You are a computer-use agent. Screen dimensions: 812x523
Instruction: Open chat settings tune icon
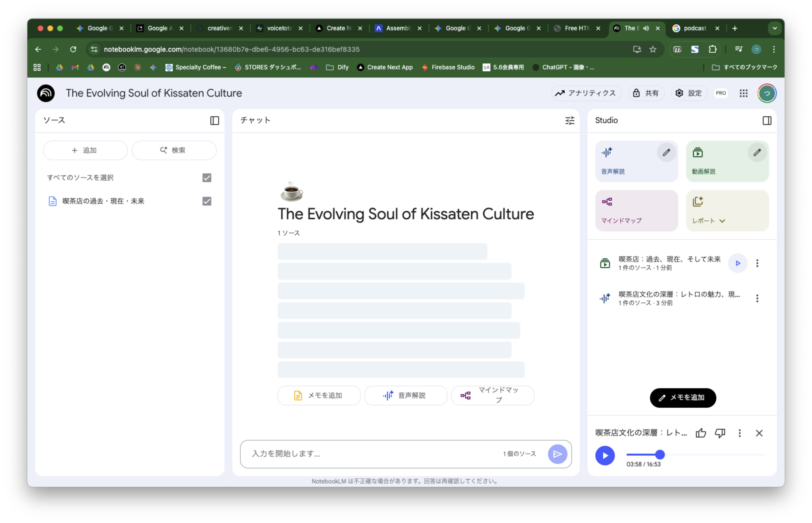pyautogui.click(x=570, y=121)
